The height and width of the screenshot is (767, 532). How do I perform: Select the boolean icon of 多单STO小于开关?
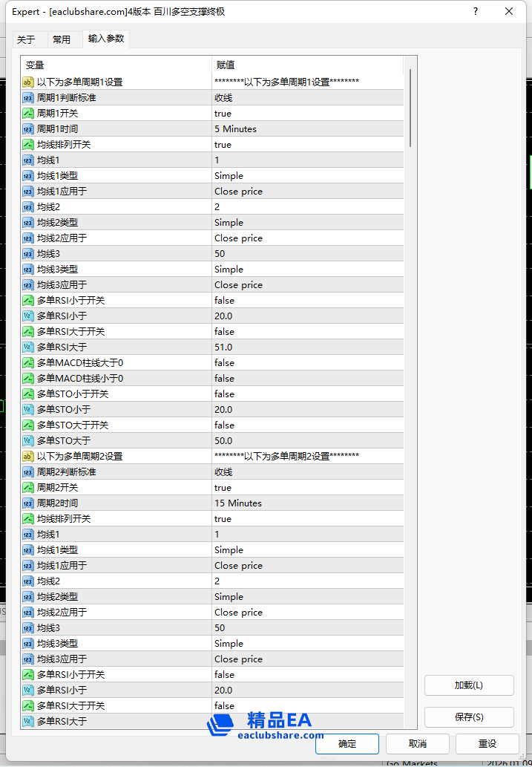coord(28,394)
